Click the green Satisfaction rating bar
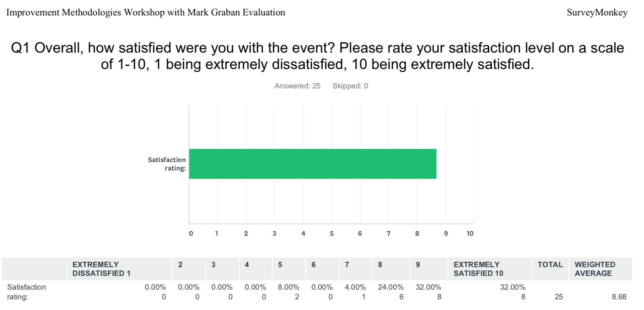 coord(313,164)
